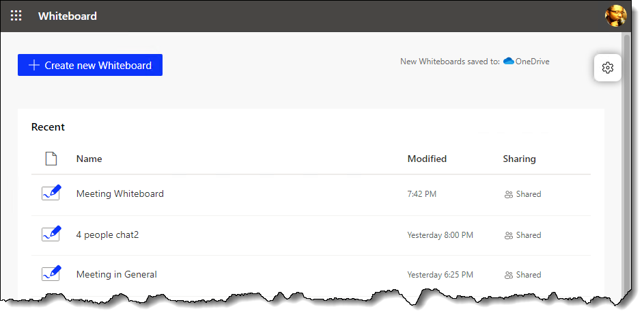Sort the list by Modified column
The width and height of the screenshot is (644, 322).
coord(427,159)
